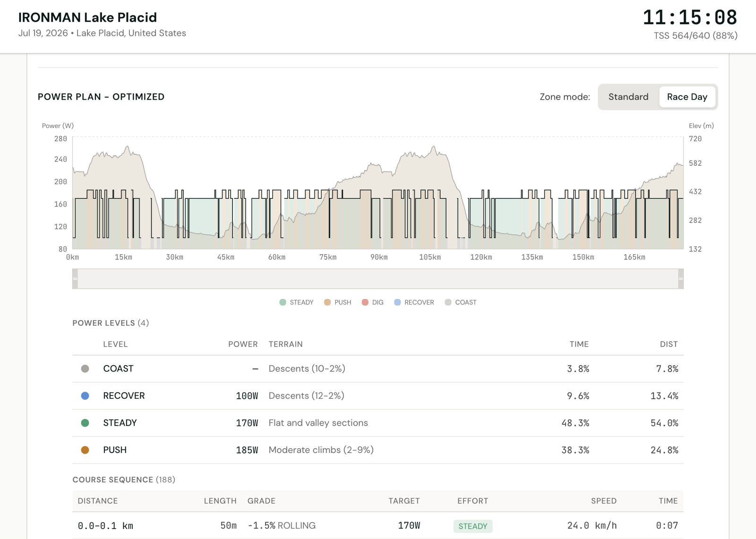
Task: Switch zone mode to Standard
Action: pyautogui.click(x=628, y=97)
